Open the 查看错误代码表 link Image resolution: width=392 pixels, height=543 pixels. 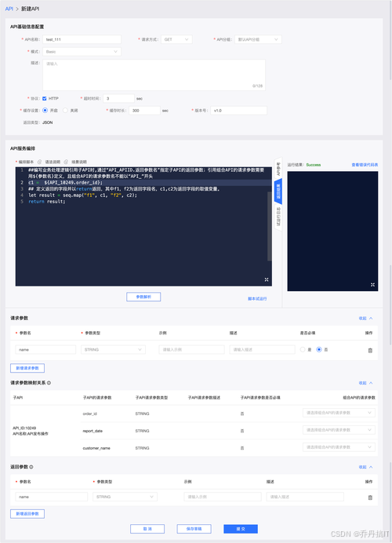365,165
